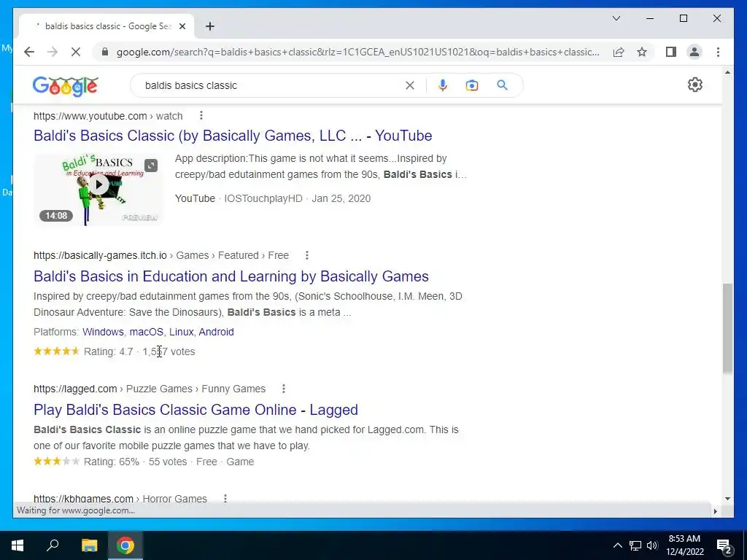Open notification center icon
Viewport: 747px width, 560px height.
point(724,546)
